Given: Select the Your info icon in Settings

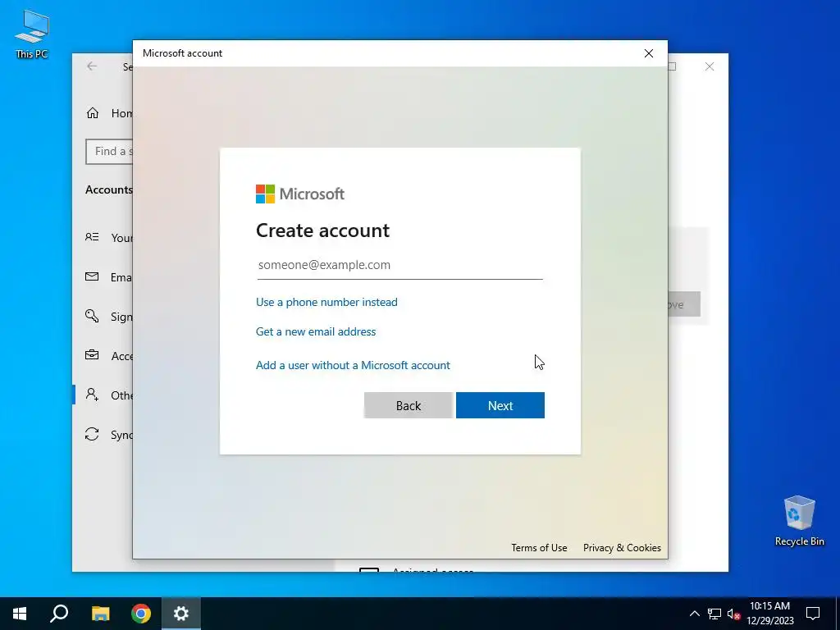Looking at the screenshot, I should pyautogui.click(x=92, y=237).
